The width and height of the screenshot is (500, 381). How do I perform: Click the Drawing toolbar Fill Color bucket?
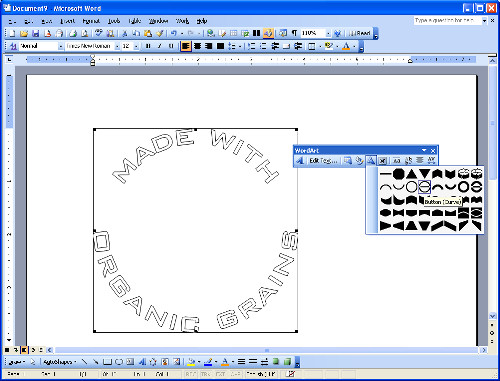191,362
